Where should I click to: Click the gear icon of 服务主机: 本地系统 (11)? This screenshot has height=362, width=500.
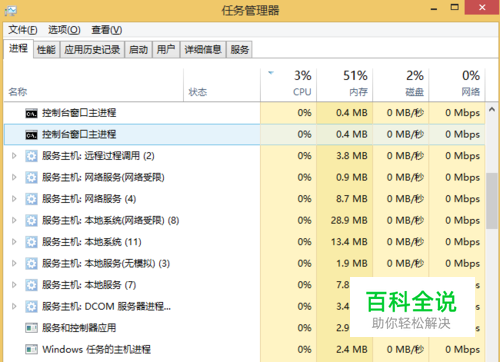point(31,242)
